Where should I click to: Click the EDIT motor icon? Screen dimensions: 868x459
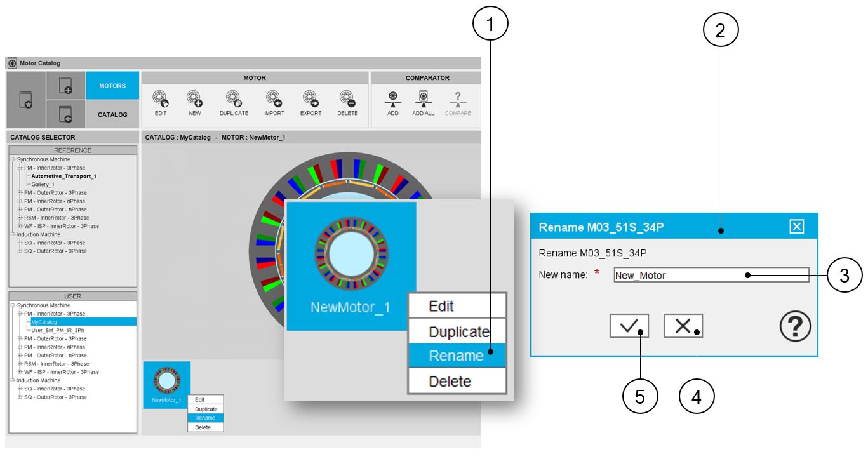[x=161, y=99]
